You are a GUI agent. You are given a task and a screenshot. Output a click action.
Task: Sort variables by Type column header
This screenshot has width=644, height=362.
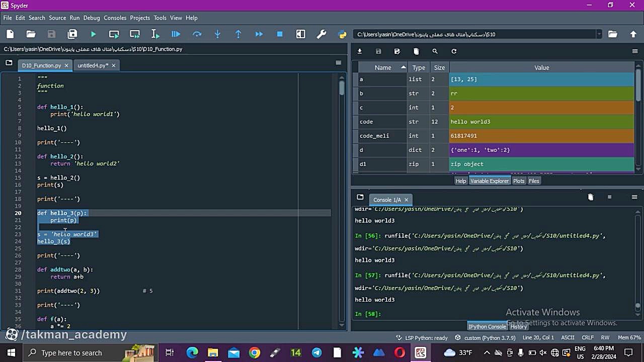(419, 67)
